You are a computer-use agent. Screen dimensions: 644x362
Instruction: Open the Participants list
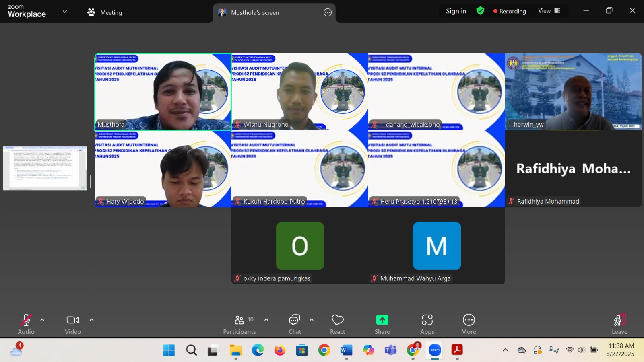240,320
